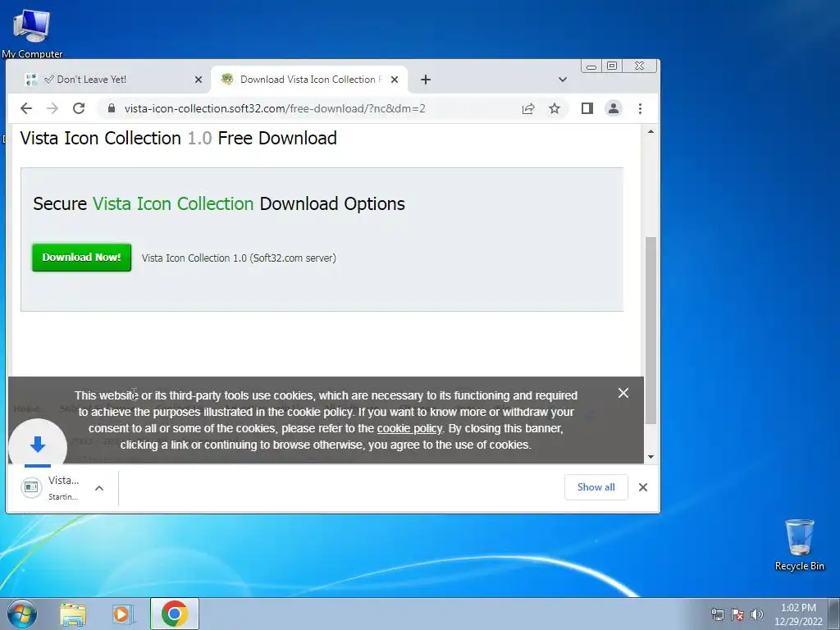Click the address bar URL
The height and width of the screenshot is (630, 840).
click(275, 109)
